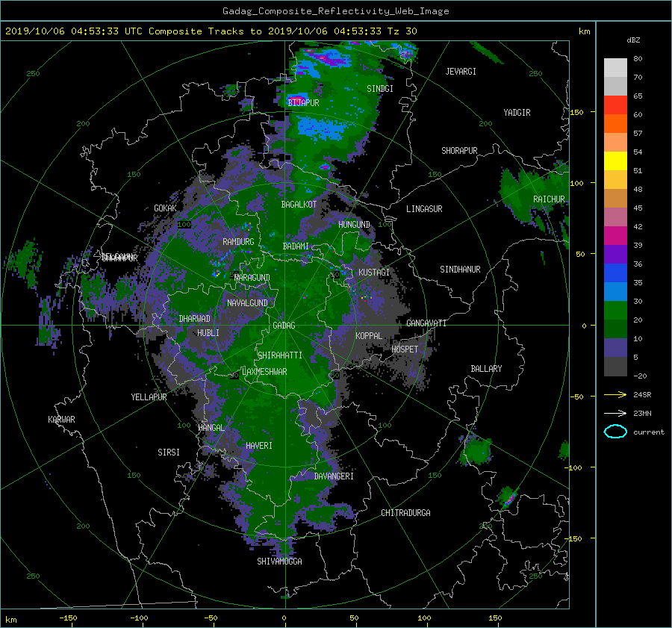Image resolution: width=672 pixels, height=628 pixels.
Task: Select the yellow 51 dBZ color swatch
Action: click(615, 161)
